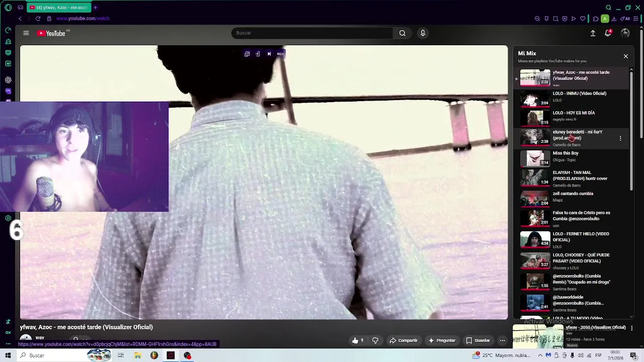Click the Preguntar button
The width and height of the screenshot is (644, 362).
pos(442,340)
